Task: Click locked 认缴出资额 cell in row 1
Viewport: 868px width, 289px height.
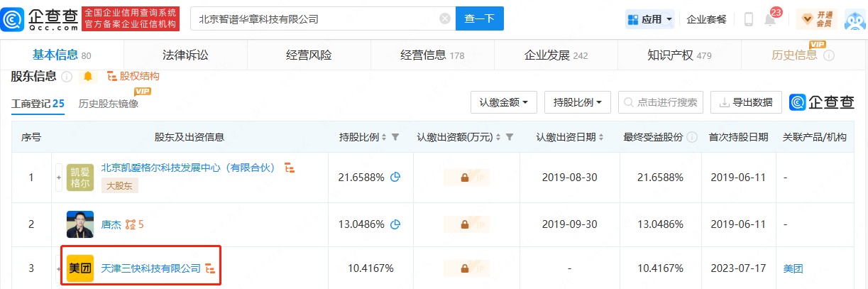Action: tap(466, 178)
